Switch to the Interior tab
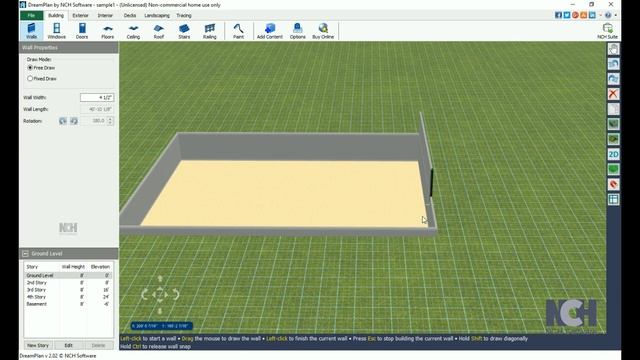The height and width of the screenshot is (360, 640). tap(105, 16)
